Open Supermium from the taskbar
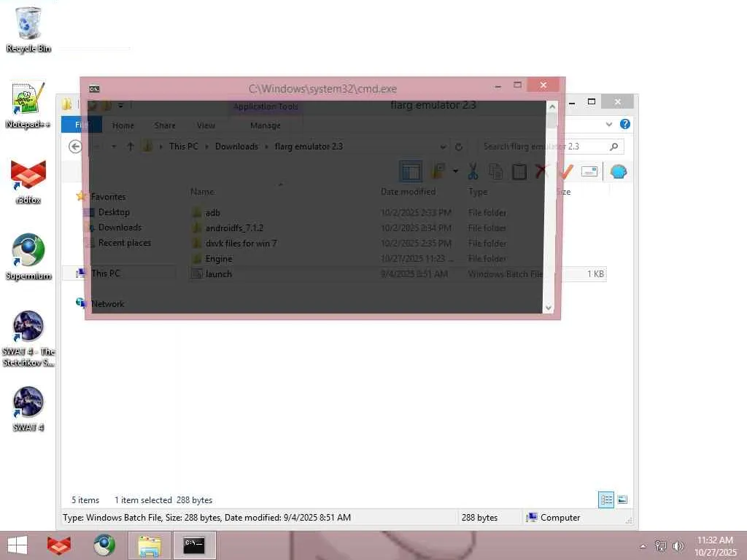 click(x=104, y=545)
